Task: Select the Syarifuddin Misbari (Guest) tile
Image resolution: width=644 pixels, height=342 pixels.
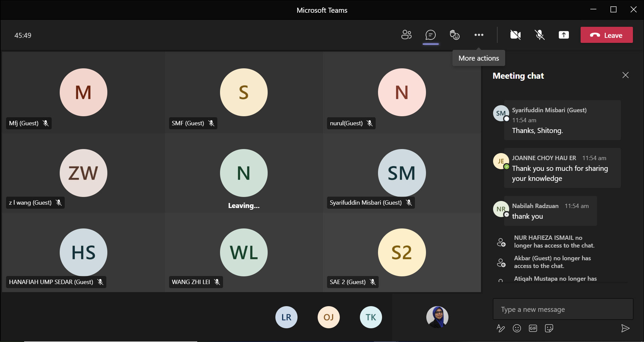Action: coord(402,173)
